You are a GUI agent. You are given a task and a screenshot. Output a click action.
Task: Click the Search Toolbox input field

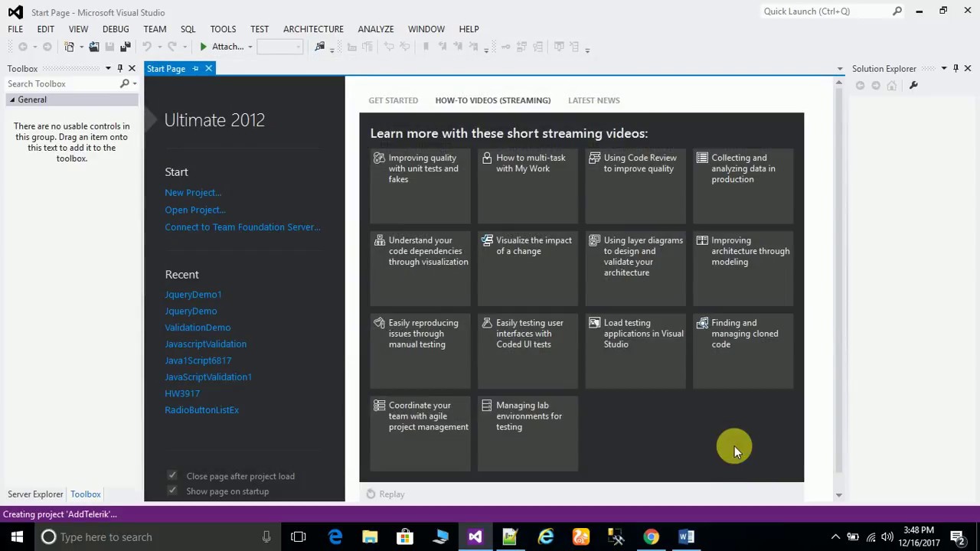click(63, 83)
